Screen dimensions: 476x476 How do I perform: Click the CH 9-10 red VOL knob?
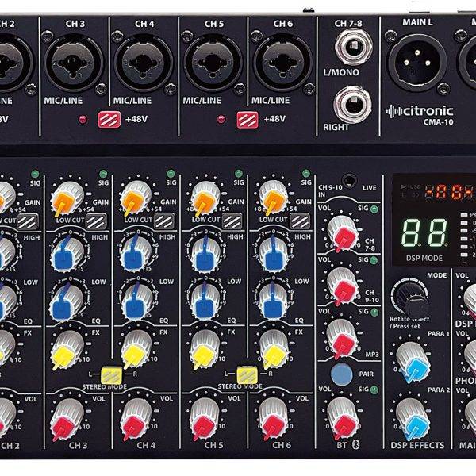[343, 286]
